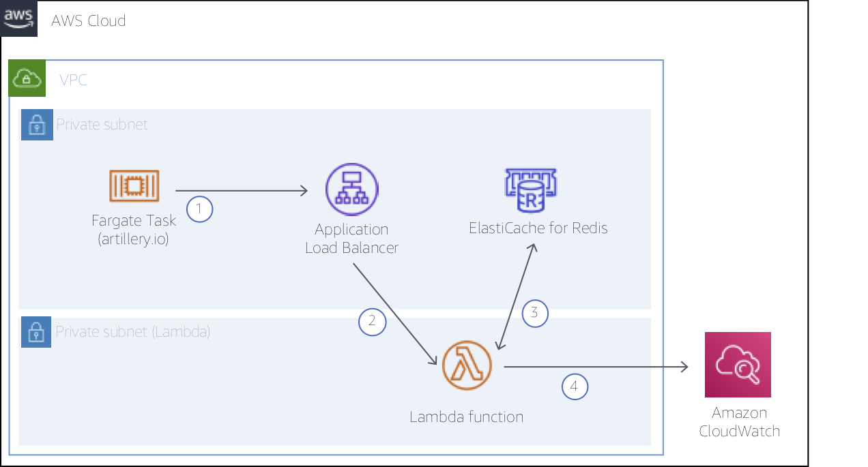Select the Private subnet (Lambda) label

tap(133, 332)
